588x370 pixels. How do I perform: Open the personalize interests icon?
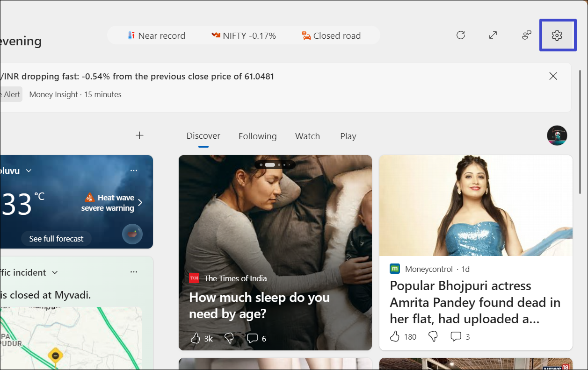(x=527, y=35)
